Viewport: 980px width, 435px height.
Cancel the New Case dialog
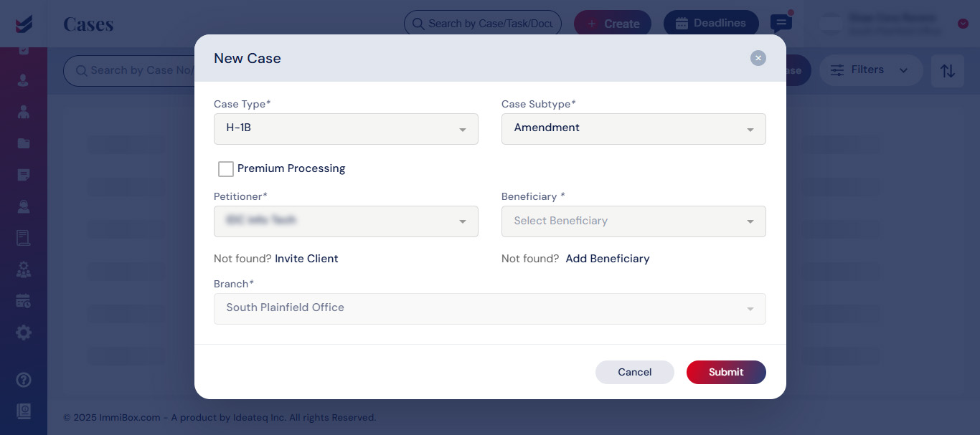coord(635,372)
